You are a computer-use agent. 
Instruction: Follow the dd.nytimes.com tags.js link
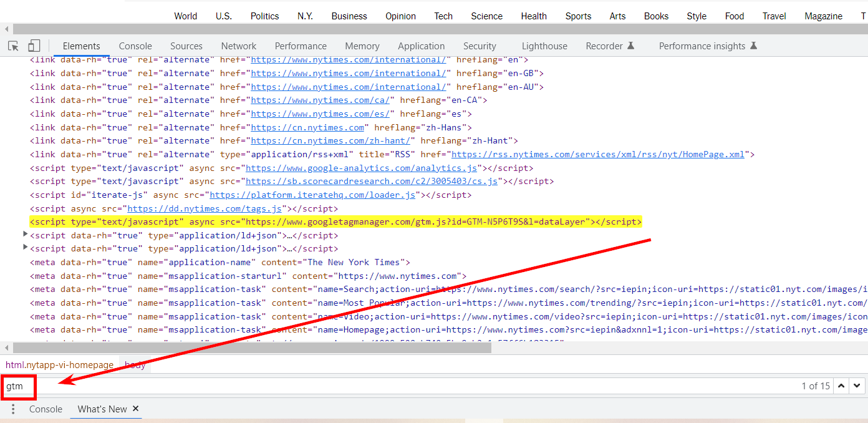[x=206, y=209]
